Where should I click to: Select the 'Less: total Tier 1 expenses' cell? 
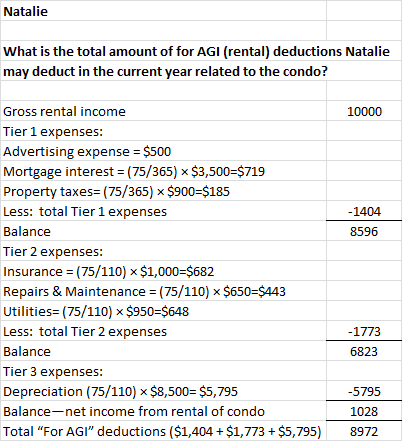pyautogui.click(x=163, y=211)
